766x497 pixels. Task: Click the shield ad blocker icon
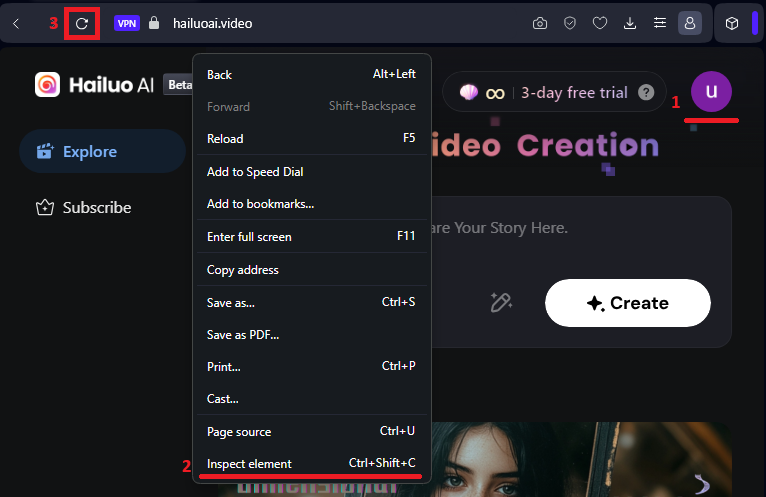(x=570, y=23)
